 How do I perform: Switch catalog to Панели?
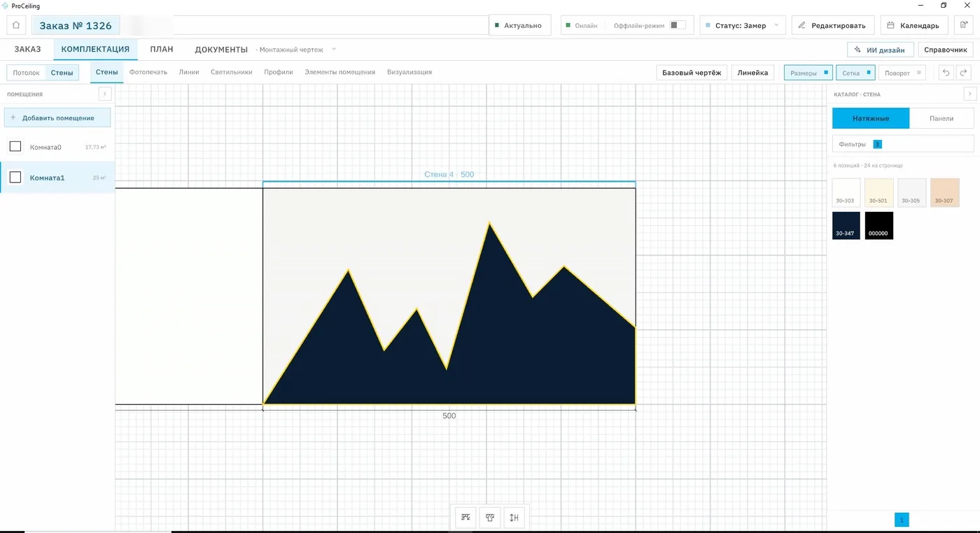tap(941, 118)
